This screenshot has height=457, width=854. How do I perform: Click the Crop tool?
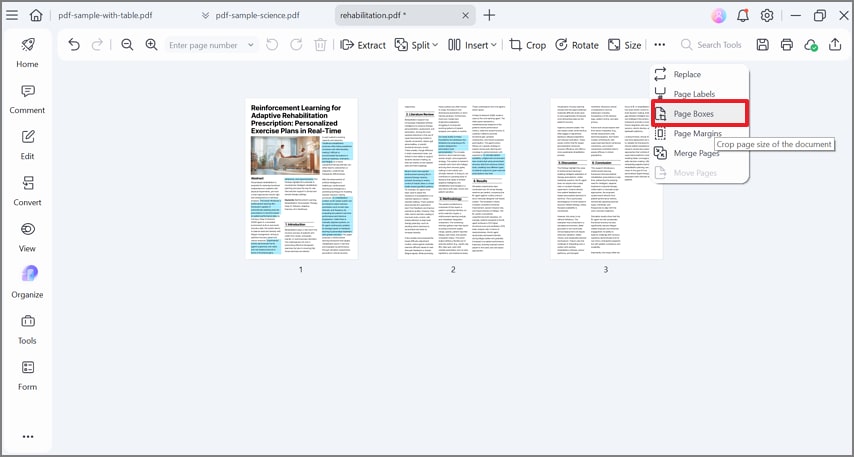pyautogui.click(x=528, y=45)
